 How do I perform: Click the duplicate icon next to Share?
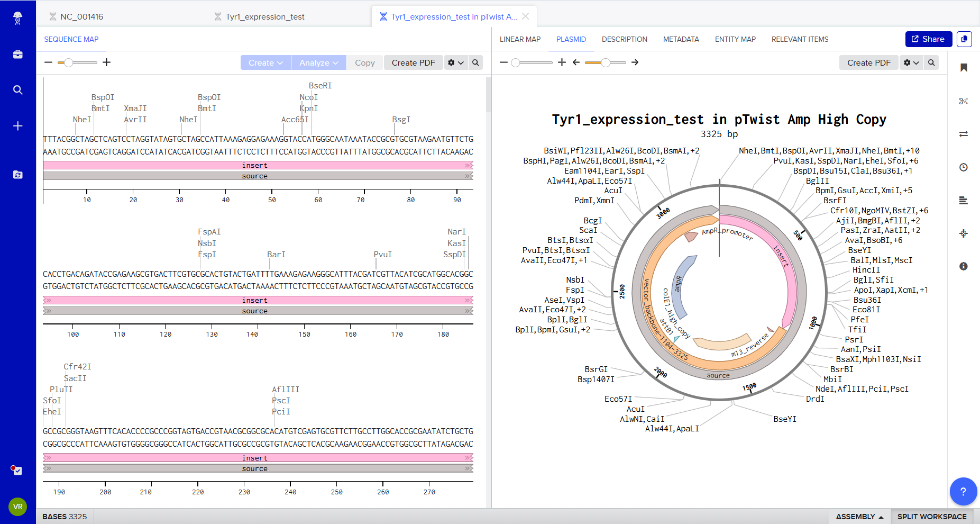point(964,39)
